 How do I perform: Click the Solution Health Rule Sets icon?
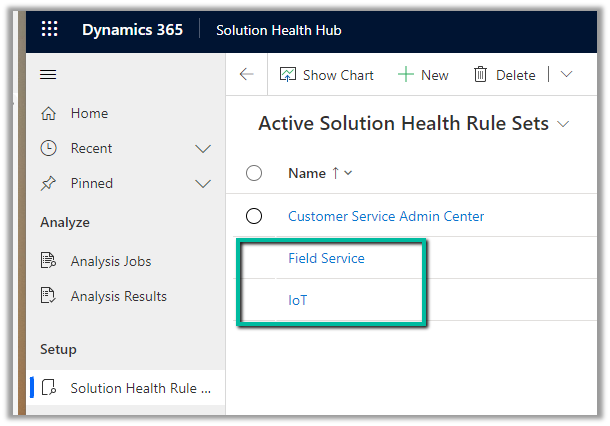[x=48, y=388]
